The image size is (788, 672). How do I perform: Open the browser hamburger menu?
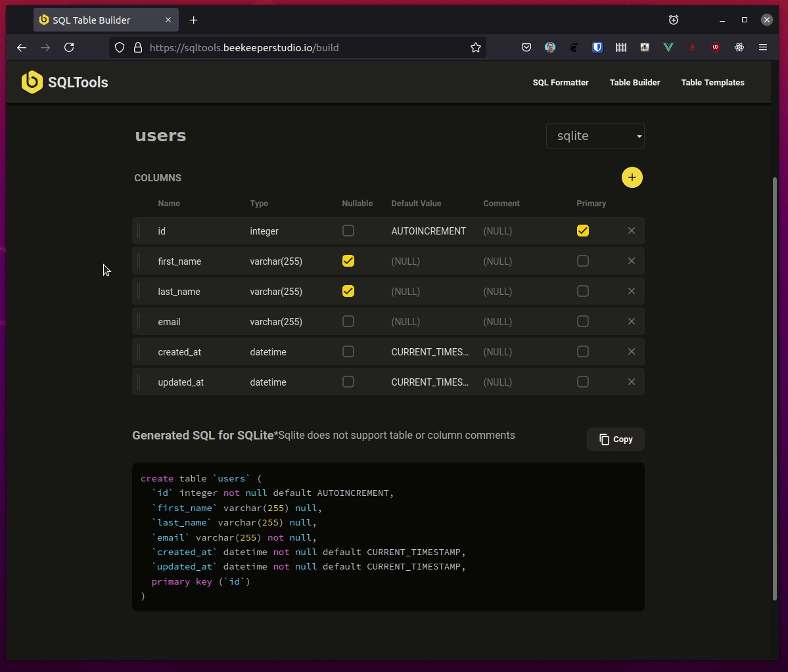click(763, 47)
